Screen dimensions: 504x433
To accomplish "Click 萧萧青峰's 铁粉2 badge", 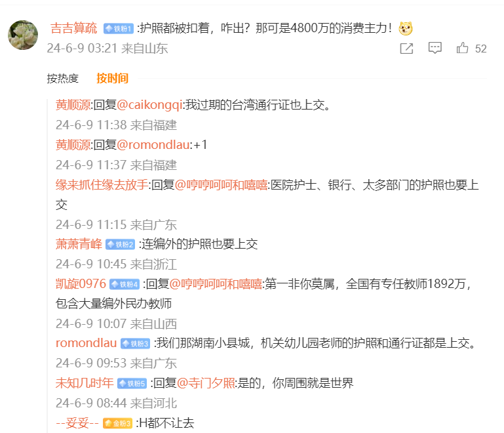I will [120, 244].
